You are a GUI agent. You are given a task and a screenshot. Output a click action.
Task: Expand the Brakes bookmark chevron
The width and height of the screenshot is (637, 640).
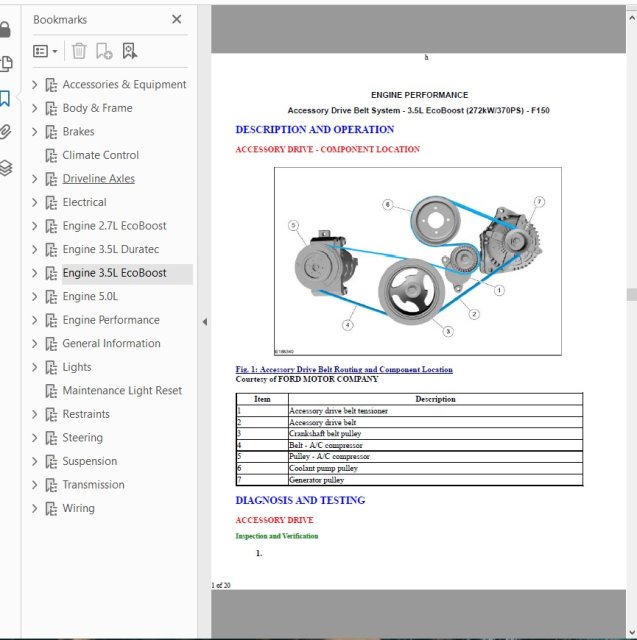(34, 132)
